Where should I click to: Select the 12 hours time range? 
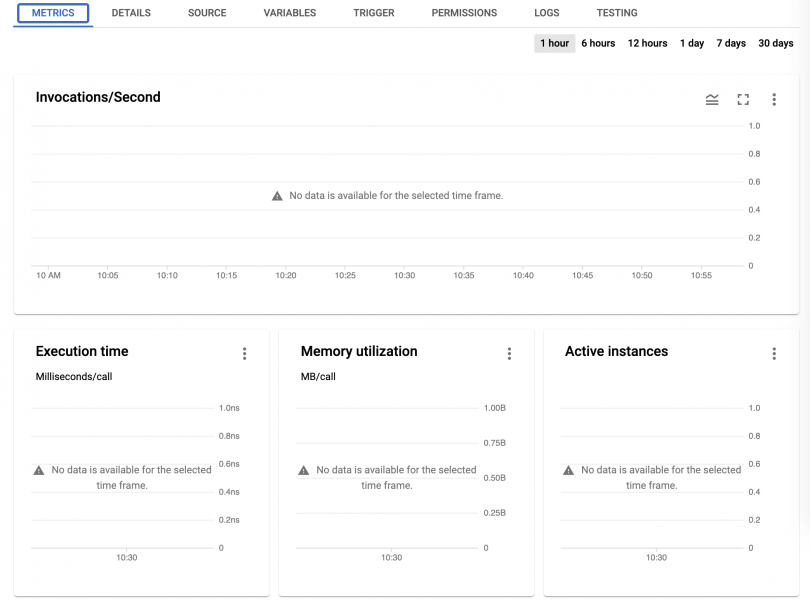646,43
